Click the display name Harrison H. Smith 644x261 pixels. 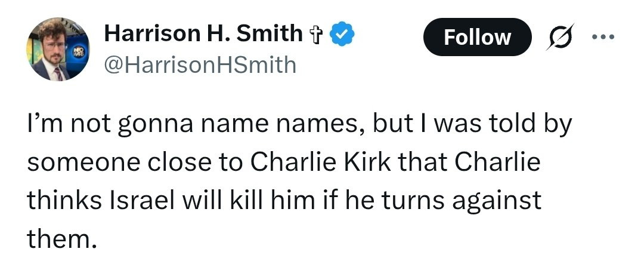point(203,35)
